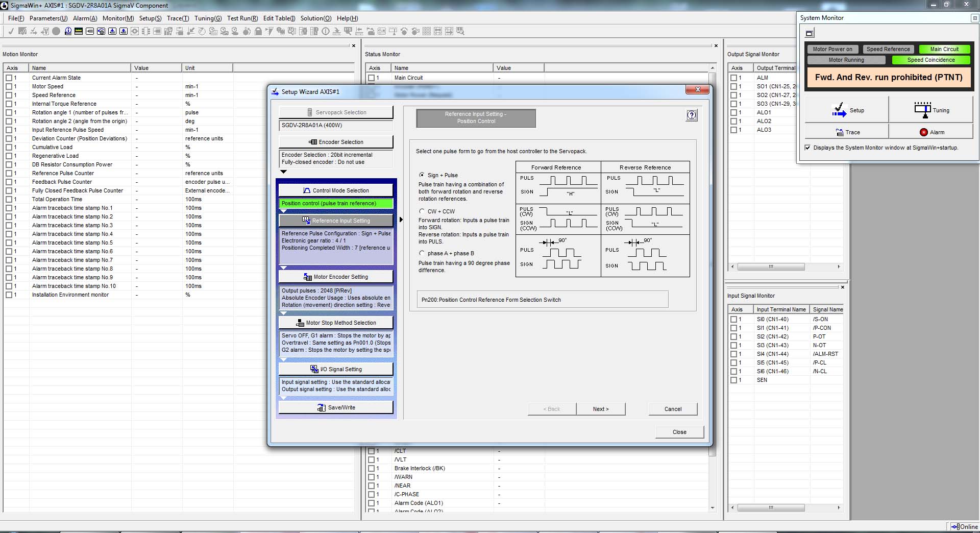Screen dimensions: 980x533
Task: Click the small window icon in System Monitor
Action: click(x=810, y=34)
